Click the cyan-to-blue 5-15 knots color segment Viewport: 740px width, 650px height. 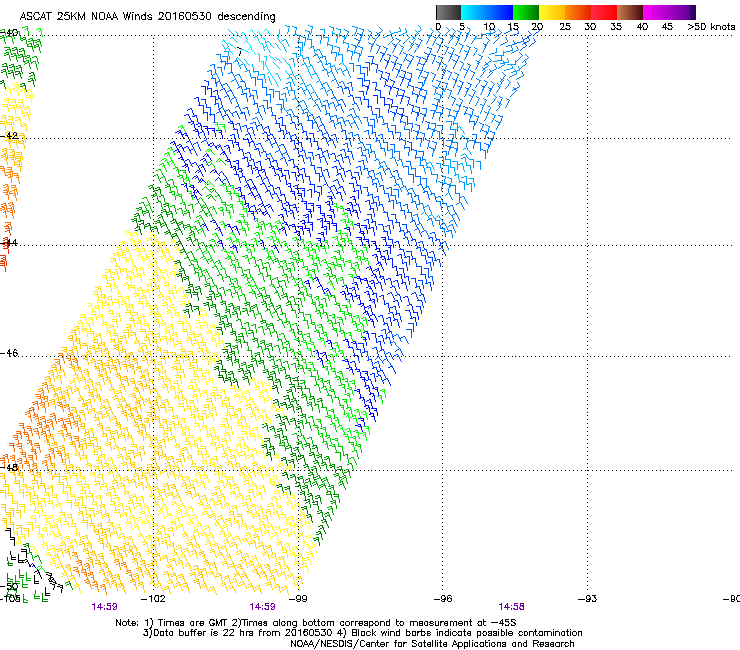(x=487, y=12)
